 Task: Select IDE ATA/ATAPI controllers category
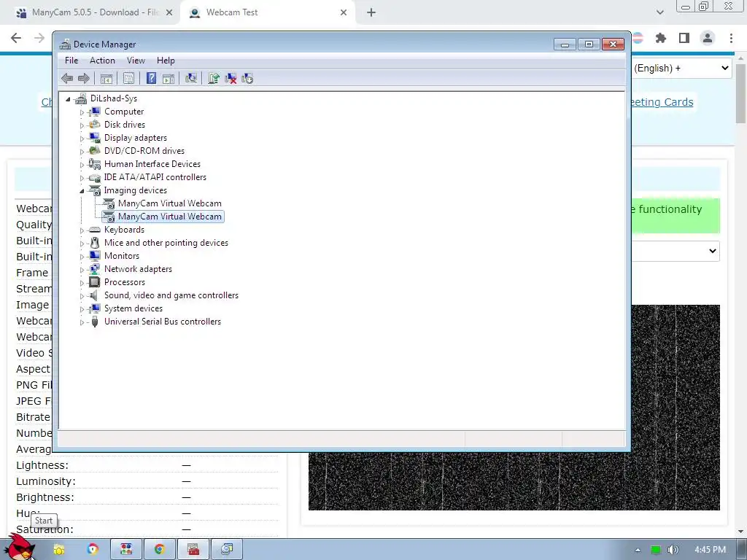click(x=155, y=177)
